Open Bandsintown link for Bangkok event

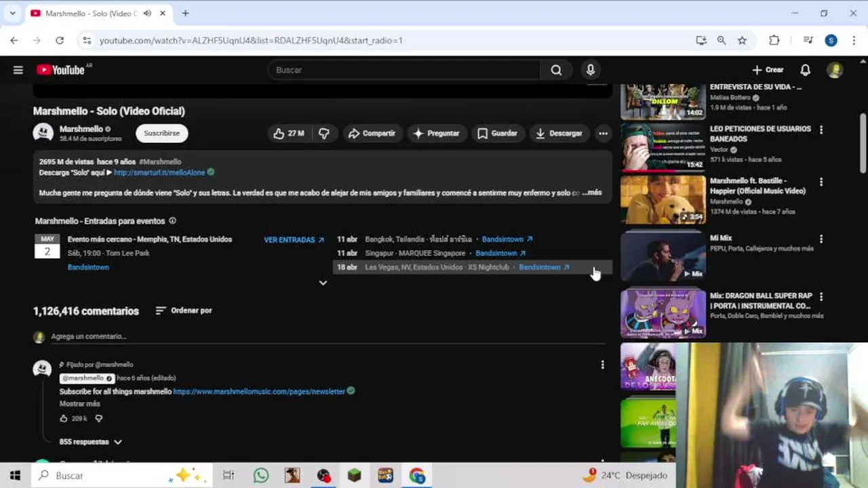click(507, 239)
